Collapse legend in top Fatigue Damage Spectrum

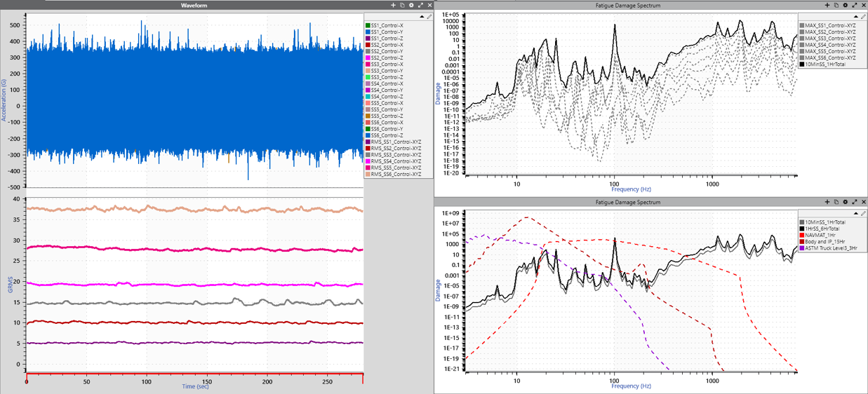point(856,17)
